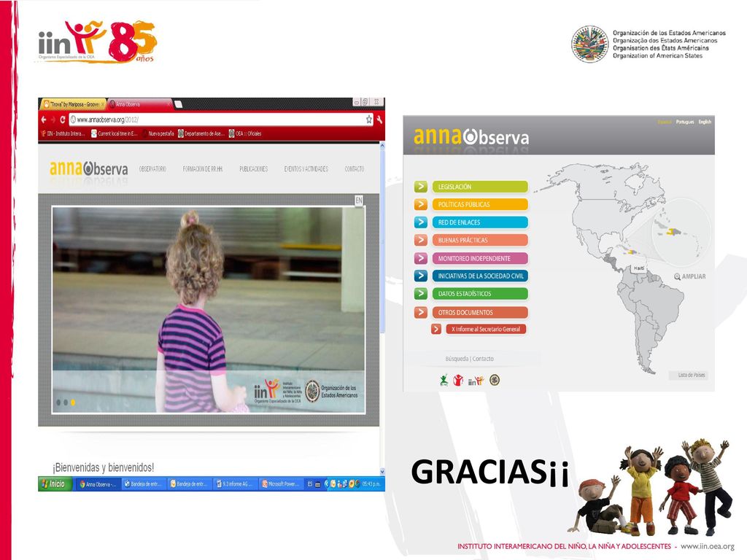Open a new browser tab
Image resolution: width=747 pixels, height=560 pixels.
(x=178, y=104)
